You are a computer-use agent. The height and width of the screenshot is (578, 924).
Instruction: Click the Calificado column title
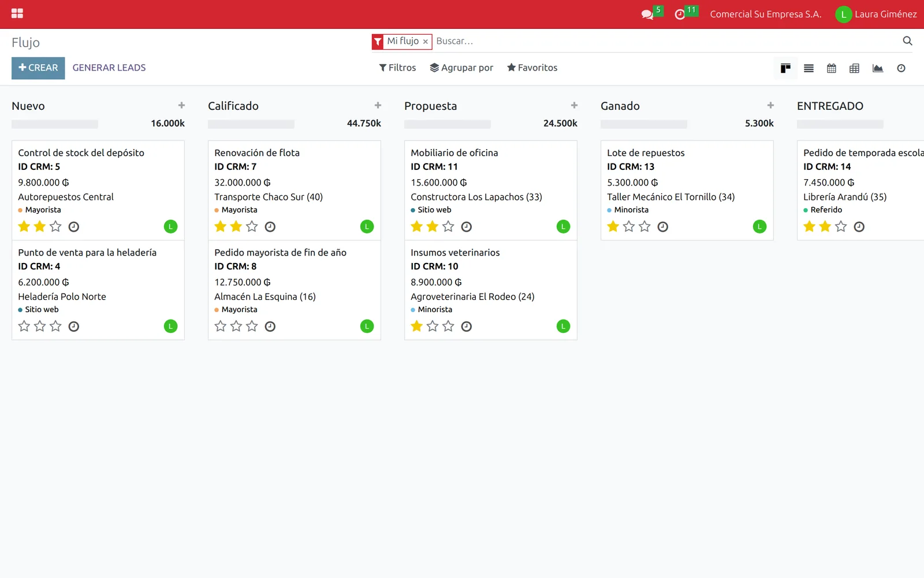click(x=233, y=106)
